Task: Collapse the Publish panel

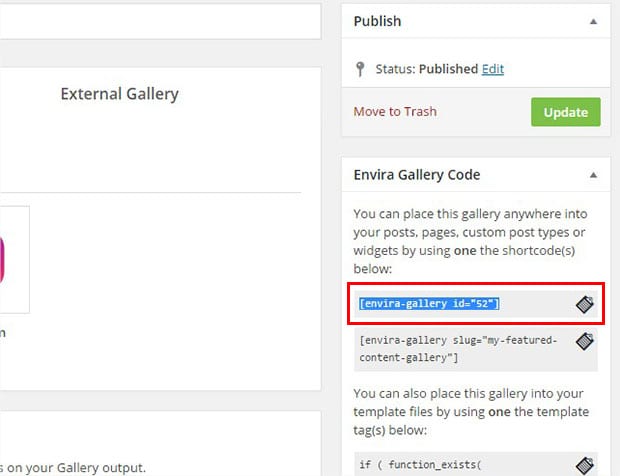Action: click(x=593, y=22)
